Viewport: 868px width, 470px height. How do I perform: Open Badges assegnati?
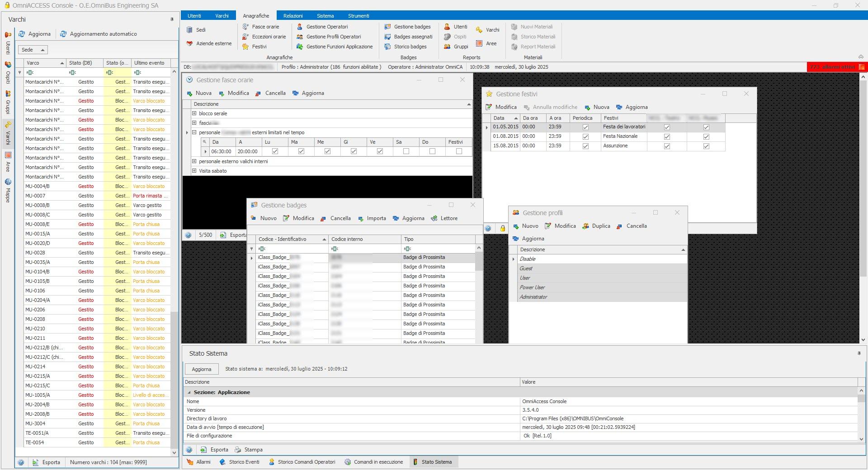click(408, 37)
